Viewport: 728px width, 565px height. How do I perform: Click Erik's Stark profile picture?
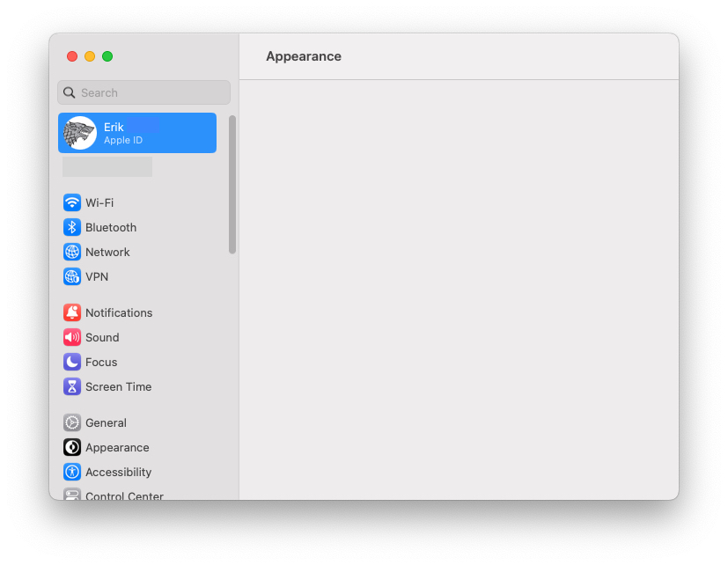(x=79, y=132)
